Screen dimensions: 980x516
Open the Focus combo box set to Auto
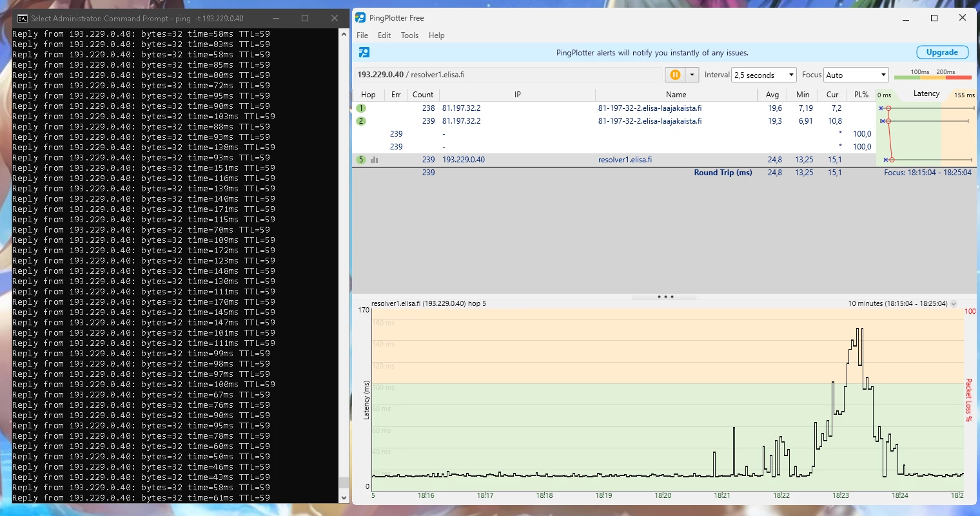[856, 75]
